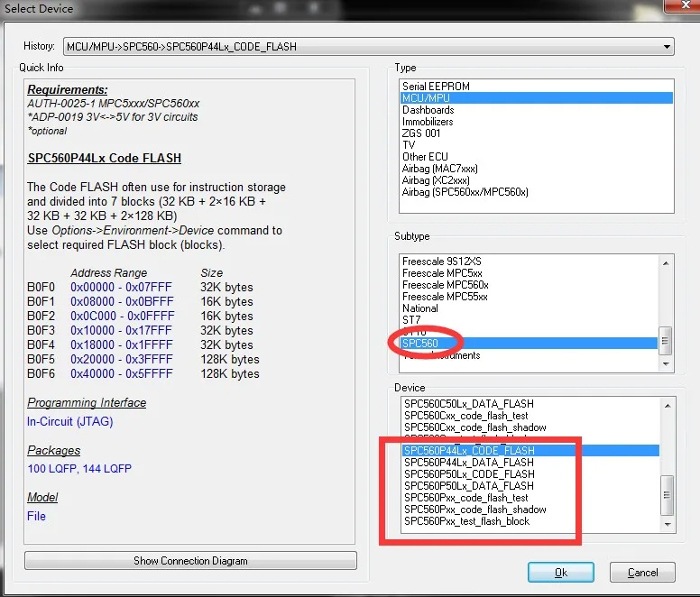Select SPC560P50Lx_CODE_FLASH device
This screenshot has width=700, height=597.
(469, 473)
